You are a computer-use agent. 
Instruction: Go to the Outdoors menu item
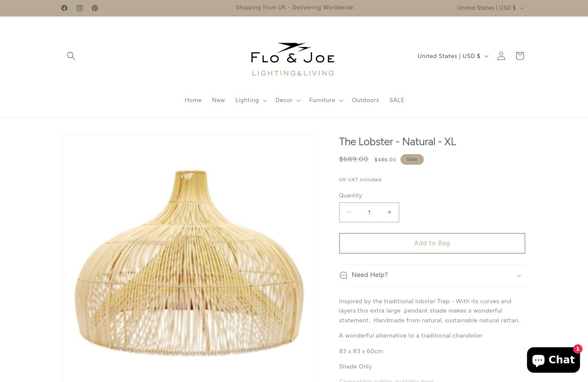pyautogui.click(x=365, y=100)
